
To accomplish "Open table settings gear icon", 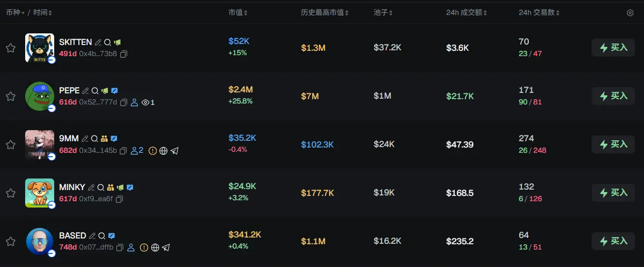I will [630, 13].
